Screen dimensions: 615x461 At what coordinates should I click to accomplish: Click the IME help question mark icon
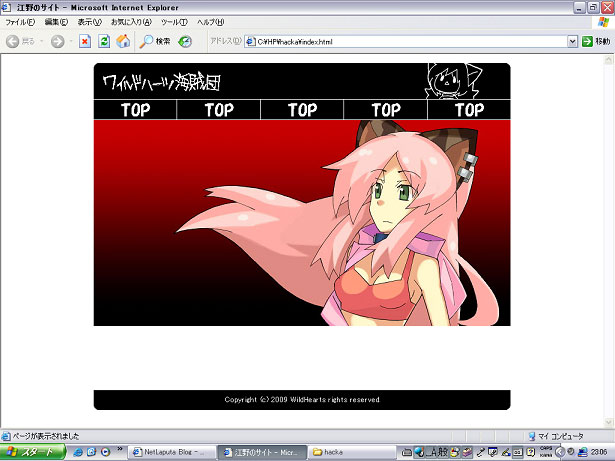[x=530, y=452]
